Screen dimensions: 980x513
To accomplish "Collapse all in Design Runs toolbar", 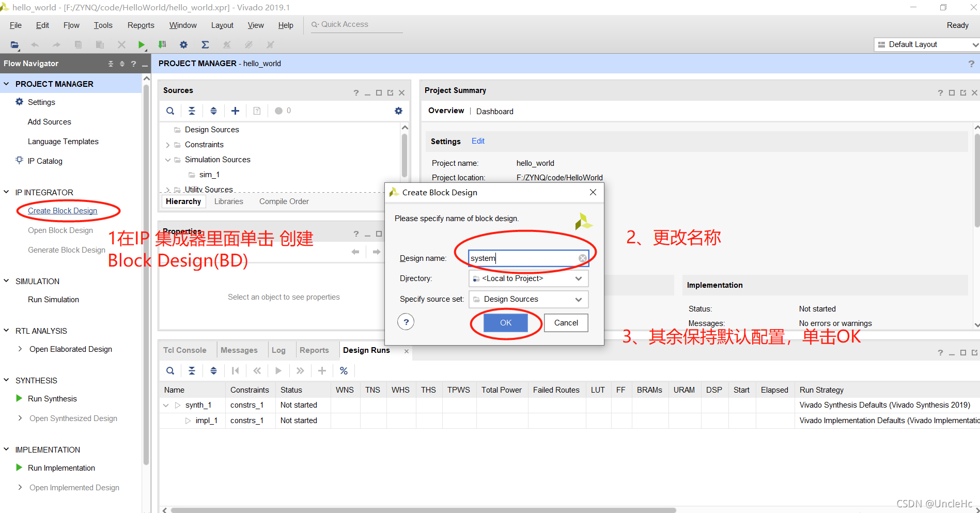I will click(192, 371).
